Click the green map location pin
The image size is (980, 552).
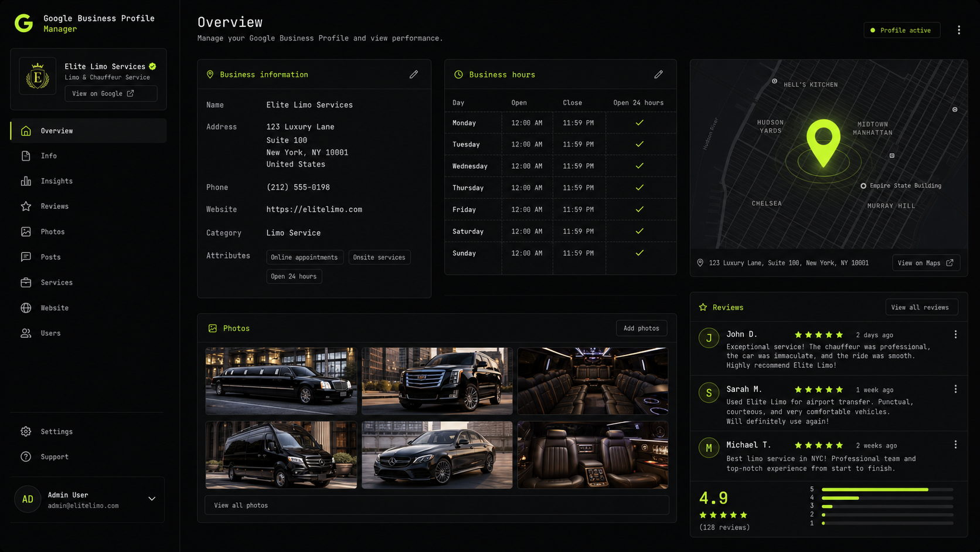[x=824, y=143]
